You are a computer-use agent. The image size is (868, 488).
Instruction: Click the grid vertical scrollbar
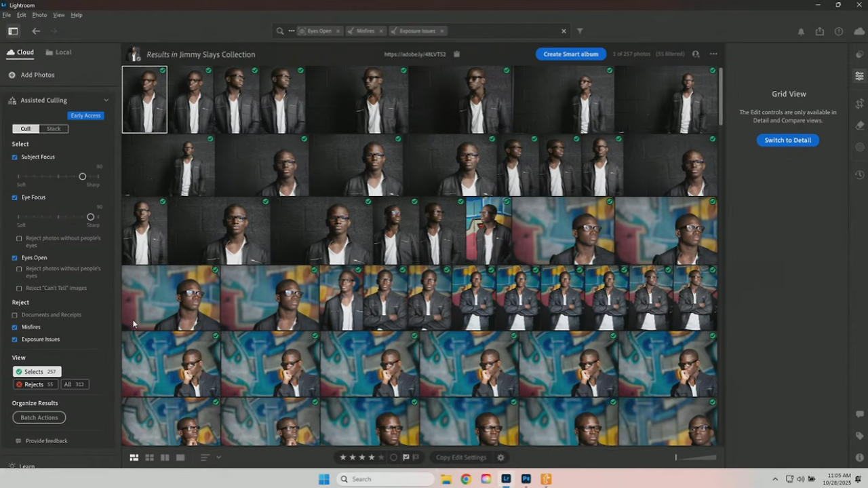[722, 95]
